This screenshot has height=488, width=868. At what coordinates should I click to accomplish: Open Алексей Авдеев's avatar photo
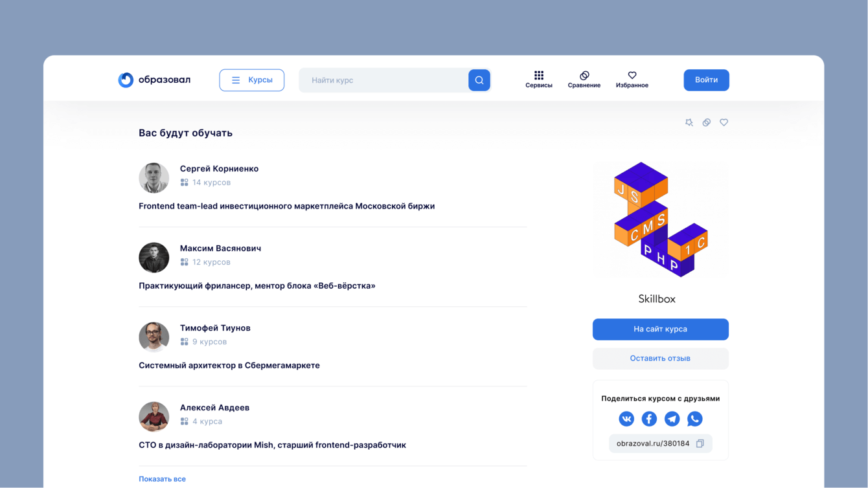[x=154, y=417]
